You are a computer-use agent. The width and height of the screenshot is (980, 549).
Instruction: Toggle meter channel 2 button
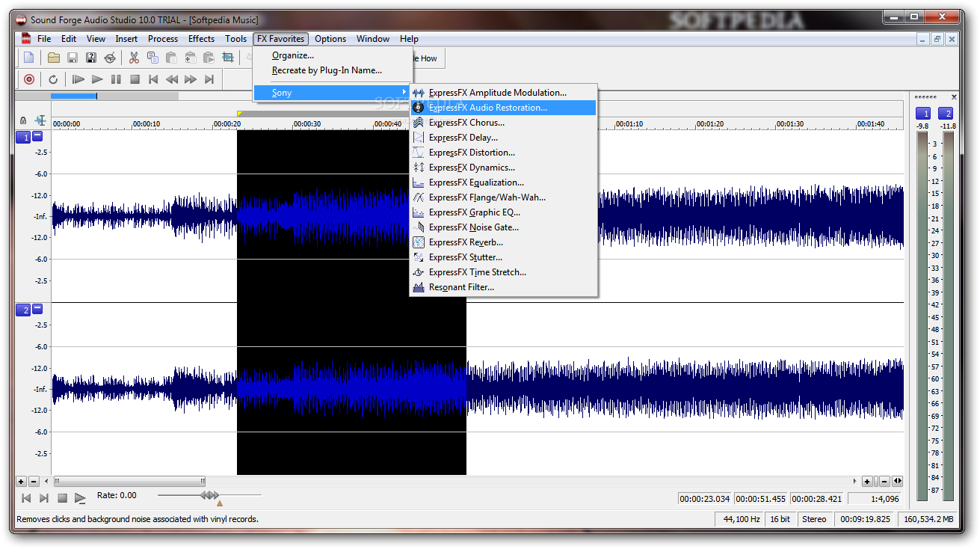click(946, 114)
